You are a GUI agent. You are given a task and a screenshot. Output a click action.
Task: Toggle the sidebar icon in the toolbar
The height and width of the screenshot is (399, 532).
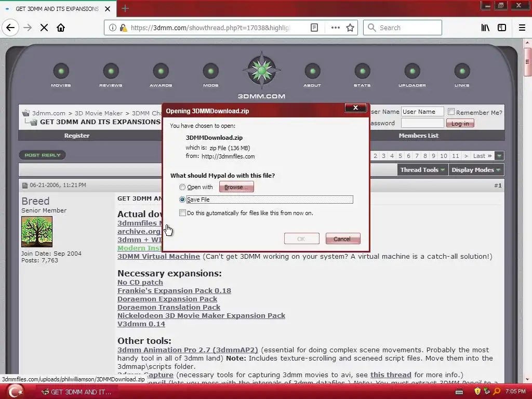click(x=502, y=28)
